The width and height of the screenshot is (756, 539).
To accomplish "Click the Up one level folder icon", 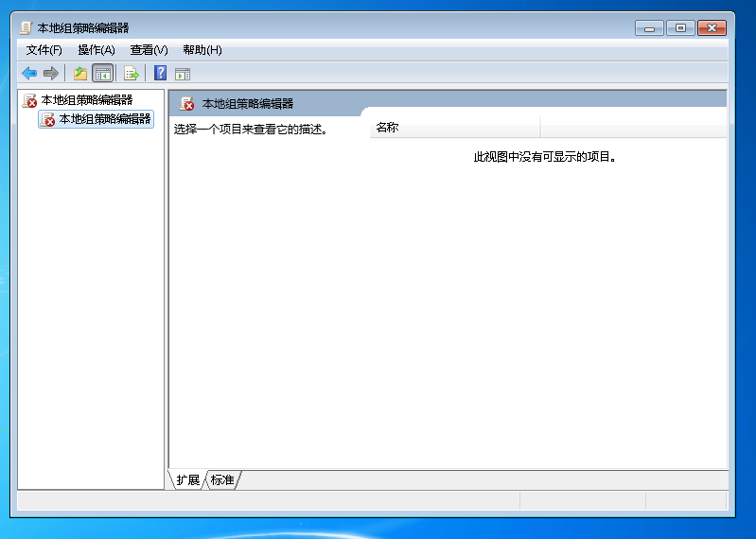I will click(x=80, y=73).
